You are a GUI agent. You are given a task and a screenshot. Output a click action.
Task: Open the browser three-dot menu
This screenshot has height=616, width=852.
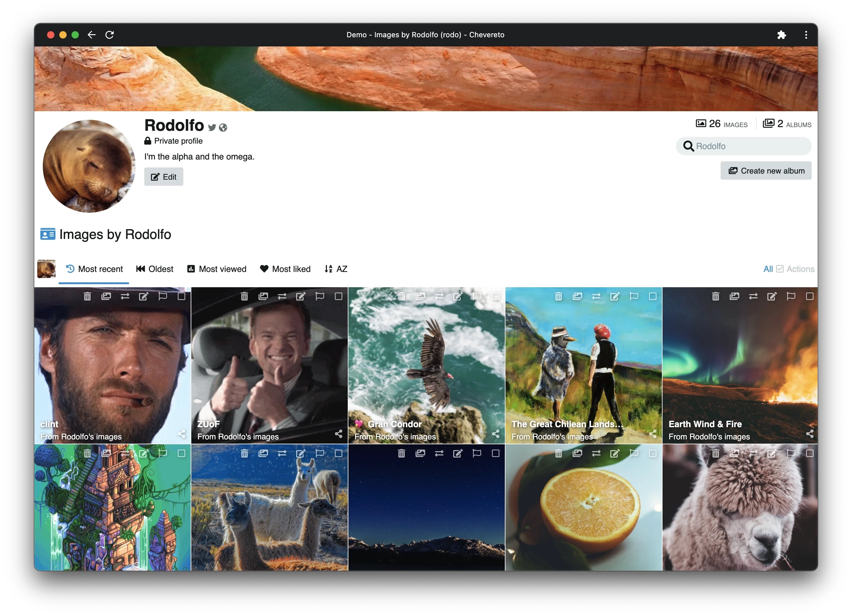(x=806, y=35)
